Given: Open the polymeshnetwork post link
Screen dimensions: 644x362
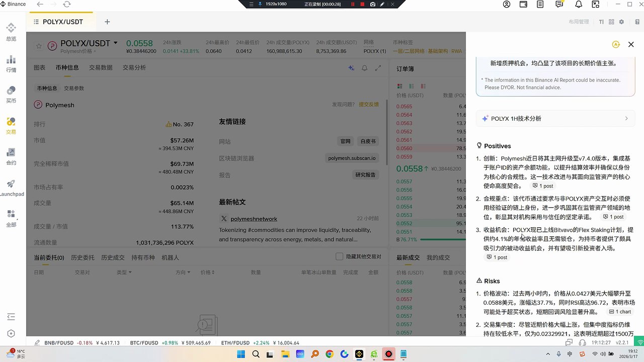Looking at the screenshot, I should tap(254, 219).
